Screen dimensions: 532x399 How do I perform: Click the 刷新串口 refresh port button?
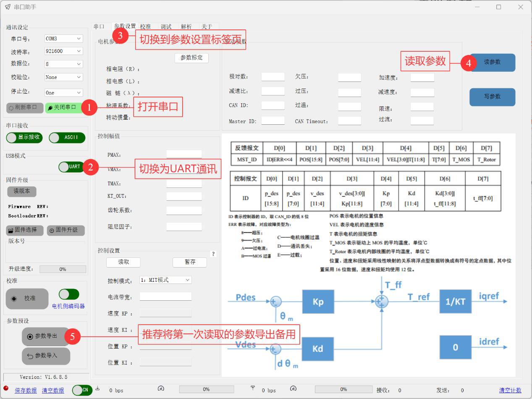[25, 108]
